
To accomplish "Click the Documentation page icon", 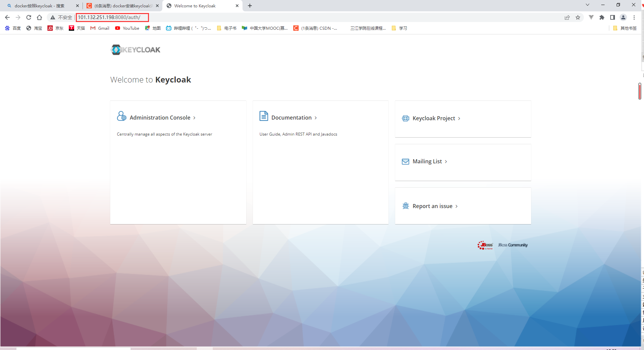I will [264, 116].
